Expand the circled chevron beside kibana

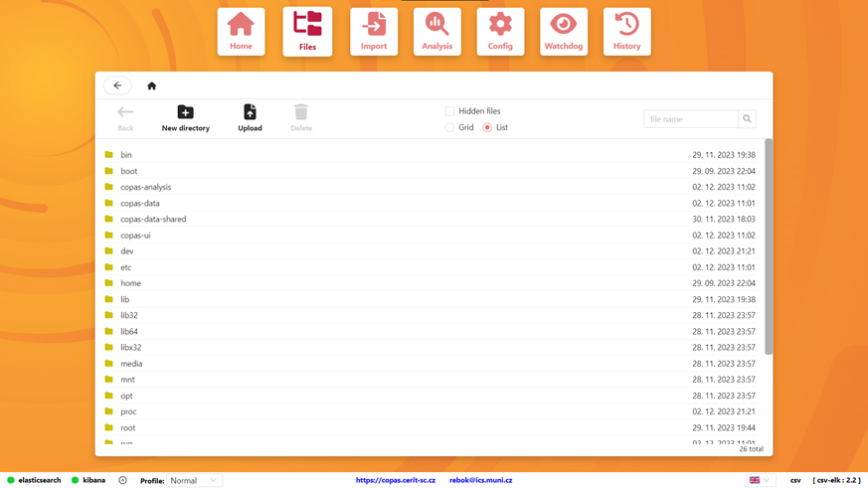(123, 480)
